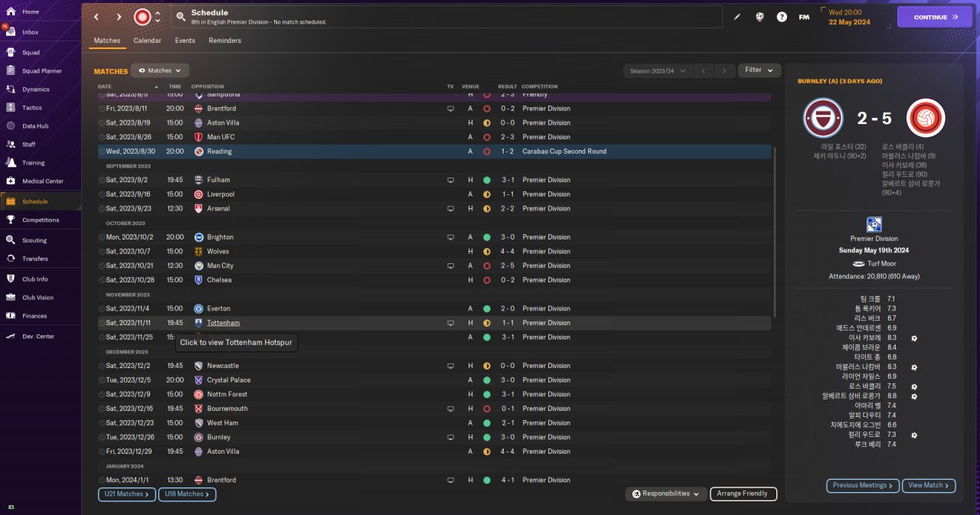Open the Scouting binoculars icon
Image resolution: width=980 pixels, height=515 pixels.
pos(11,240)
